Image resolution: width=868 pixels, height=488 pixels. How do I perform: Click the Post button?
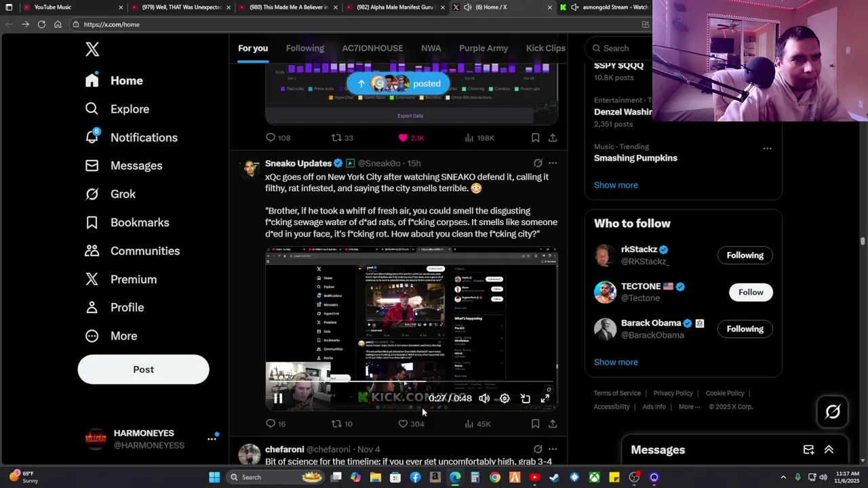click(x=143, y=369)
